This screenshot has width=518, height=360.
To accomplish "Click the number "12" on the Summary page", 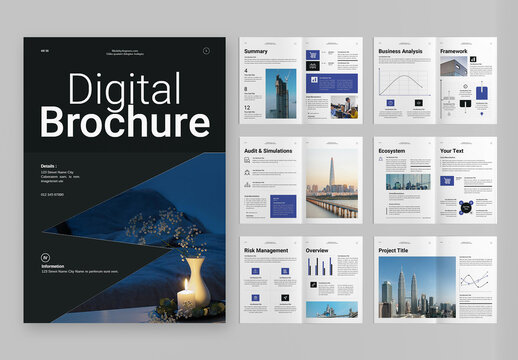I will click(x=247, y=108).
